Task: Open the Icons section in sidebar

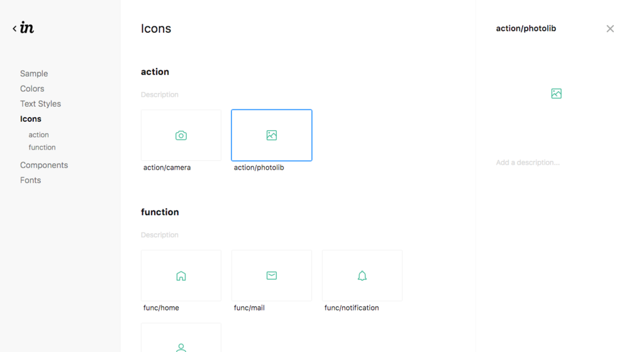Action: 31,119
